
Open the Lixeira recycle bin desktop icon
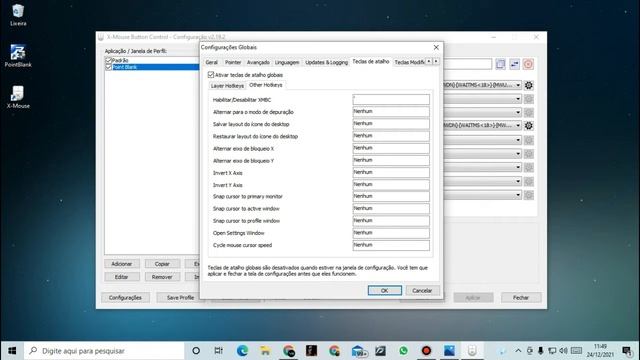click(18, 15)
